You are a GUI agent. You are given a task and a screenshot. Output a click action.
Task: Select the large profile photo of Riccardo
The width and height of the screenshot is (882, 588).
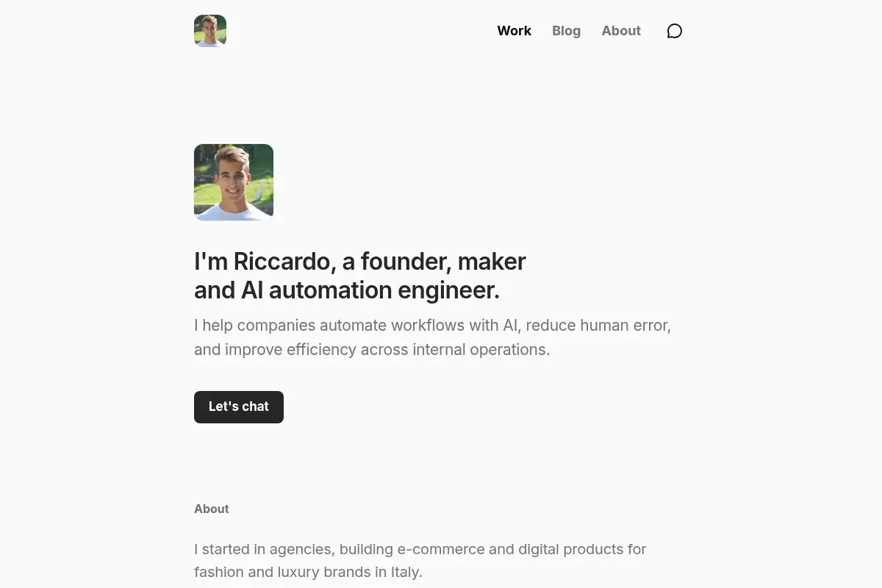[x=234, y=182]
